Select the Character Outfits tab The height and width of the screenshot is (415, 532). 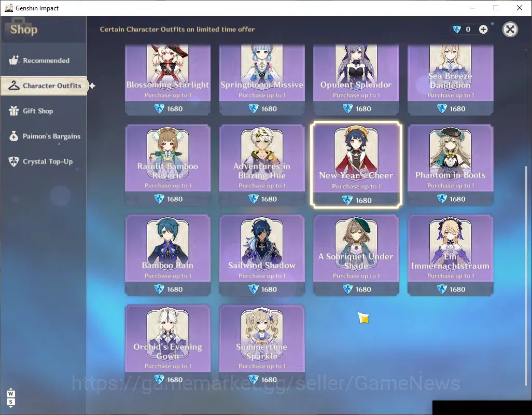coord(44,86)
